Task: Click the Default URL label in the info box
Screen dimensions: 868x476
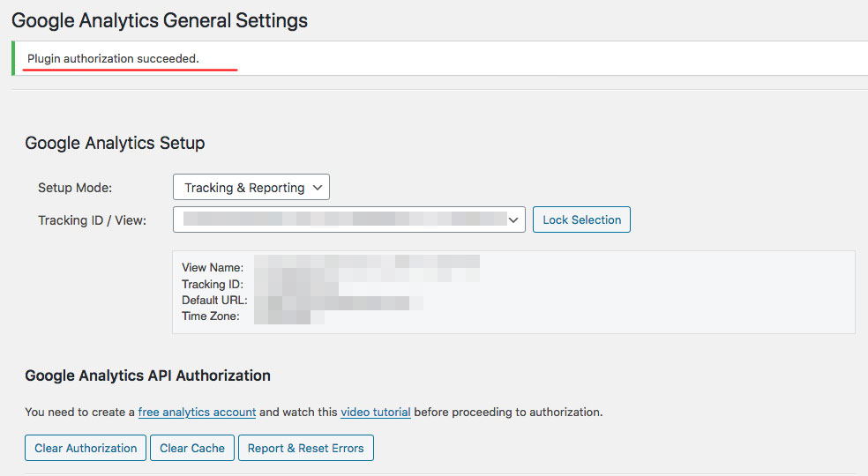Action: pyautogui.click(x=214, y=300)
